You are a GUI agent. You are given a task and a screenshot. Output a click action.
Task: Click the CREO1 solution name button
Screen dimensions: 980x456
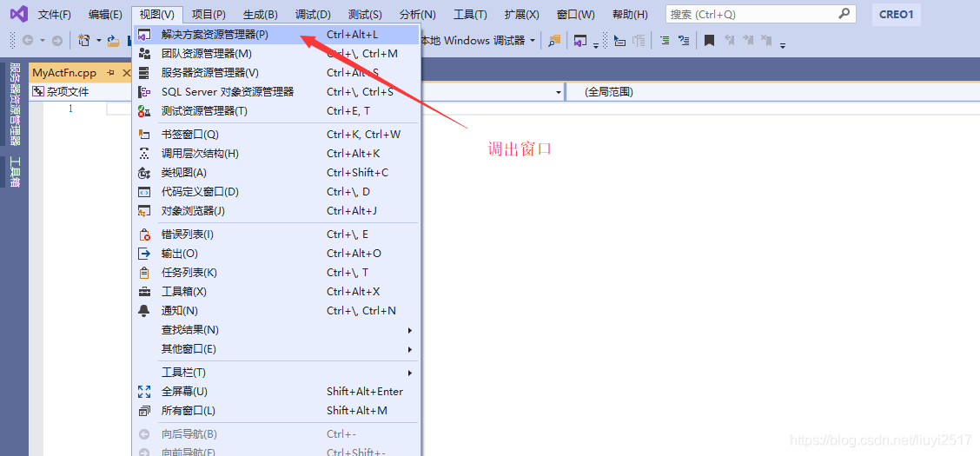pyautogui.click(x=896, y=15)
